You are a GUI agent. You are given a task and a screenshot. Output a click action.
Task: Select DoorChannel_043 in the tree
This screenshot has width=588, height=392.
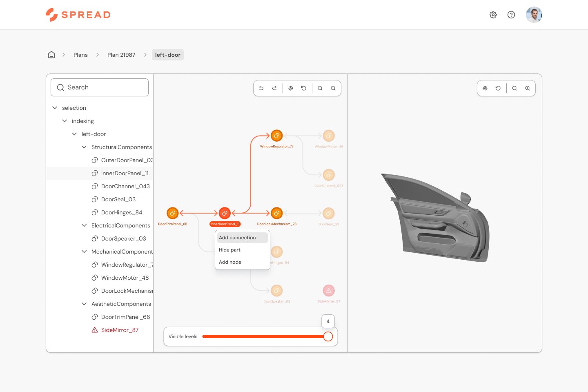(100, 186)
